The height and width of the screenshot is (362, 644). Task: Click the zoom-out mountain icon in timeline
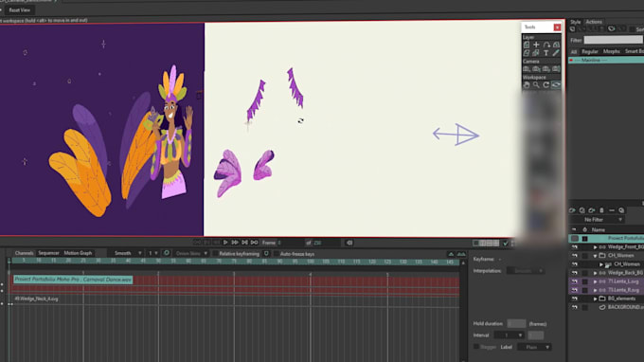451,254
